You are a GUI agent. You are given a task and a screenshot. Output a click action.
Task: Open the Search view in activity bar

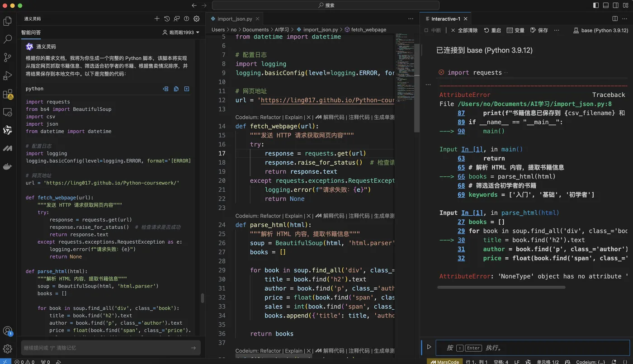(x=7, y=39)
